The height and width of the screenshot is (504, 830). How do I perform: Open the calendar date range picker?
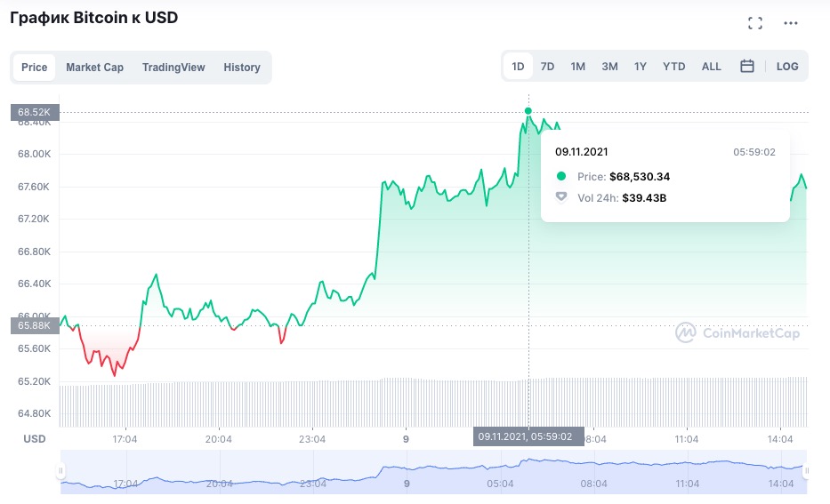point(747,67)
